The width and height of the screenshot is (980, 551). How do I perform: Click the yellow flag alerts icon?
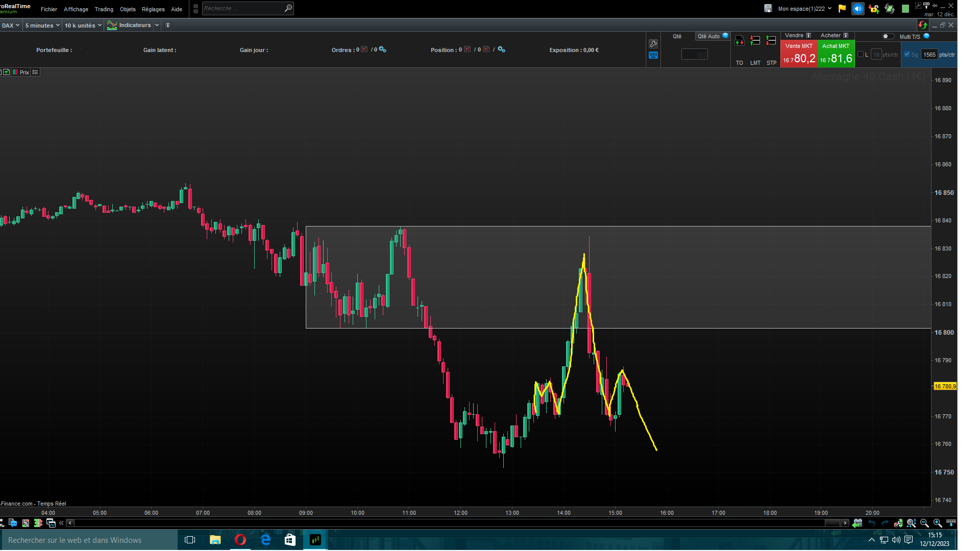[842, 8]
